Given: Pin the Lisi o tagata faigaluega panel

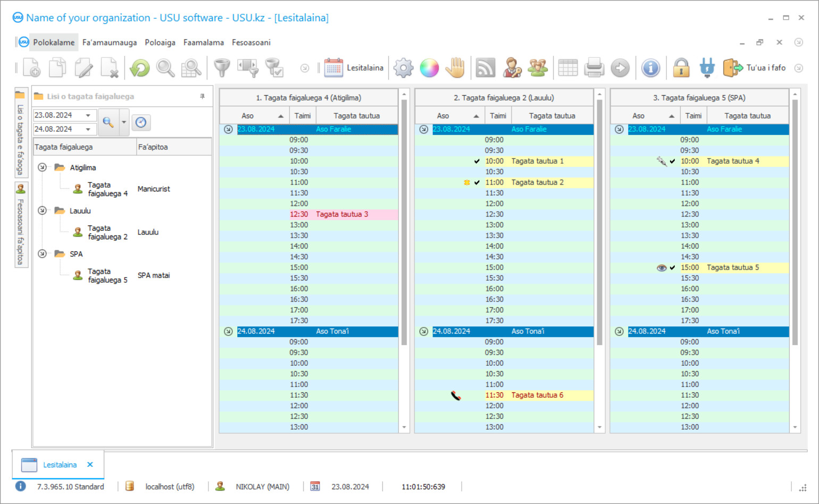Looking at the screenshot, I should [x=202, y=96].
